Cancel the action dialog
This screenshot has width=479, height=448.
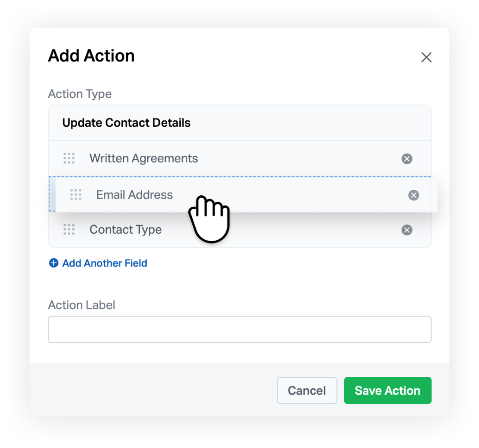click(307, 390)
